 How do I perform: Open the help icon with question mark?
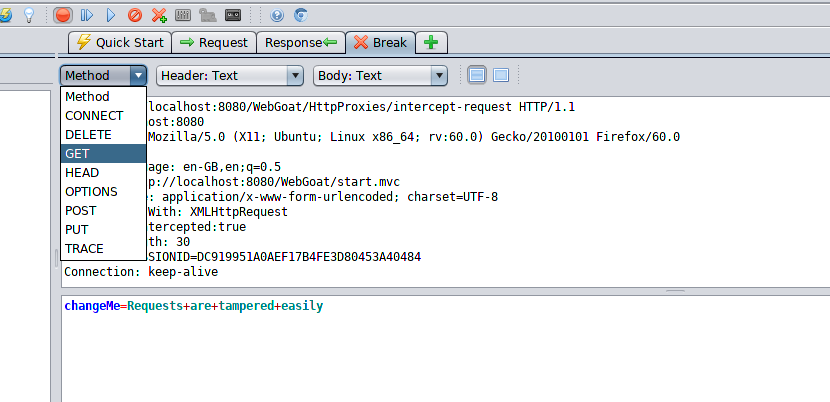tap(277, 15)
